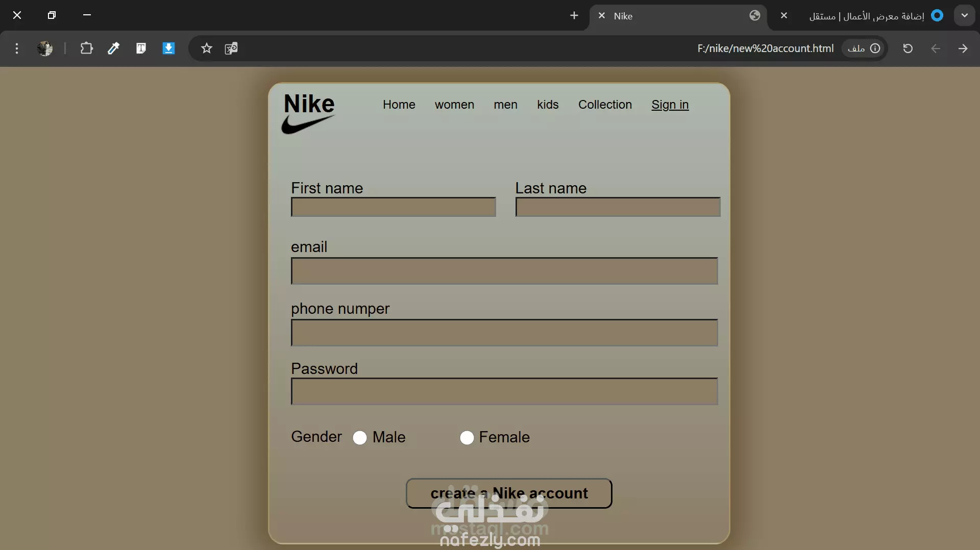Focus the First name field

(x=393, y=207)
